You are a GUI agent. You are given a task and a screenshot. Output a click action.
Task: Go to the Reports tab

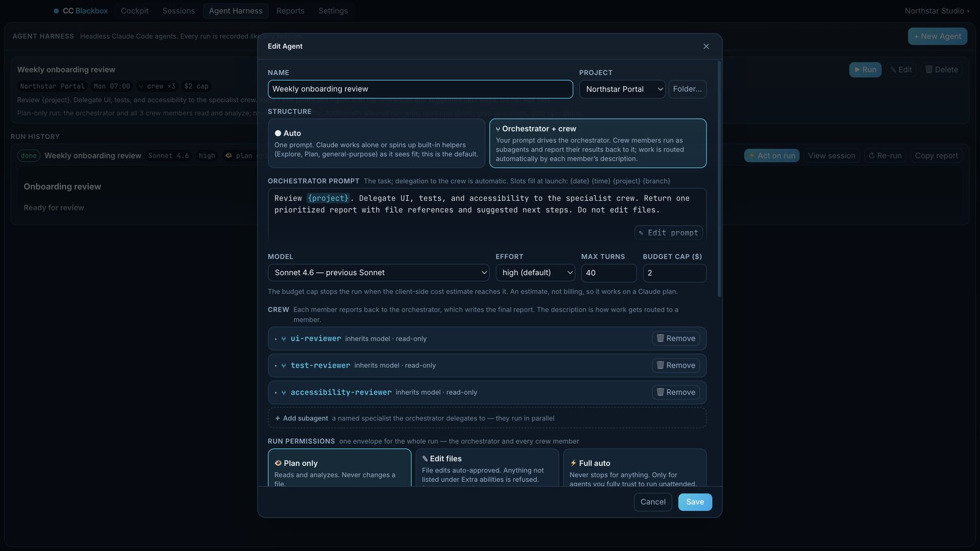pyautogui.click(x=290, y=11)
